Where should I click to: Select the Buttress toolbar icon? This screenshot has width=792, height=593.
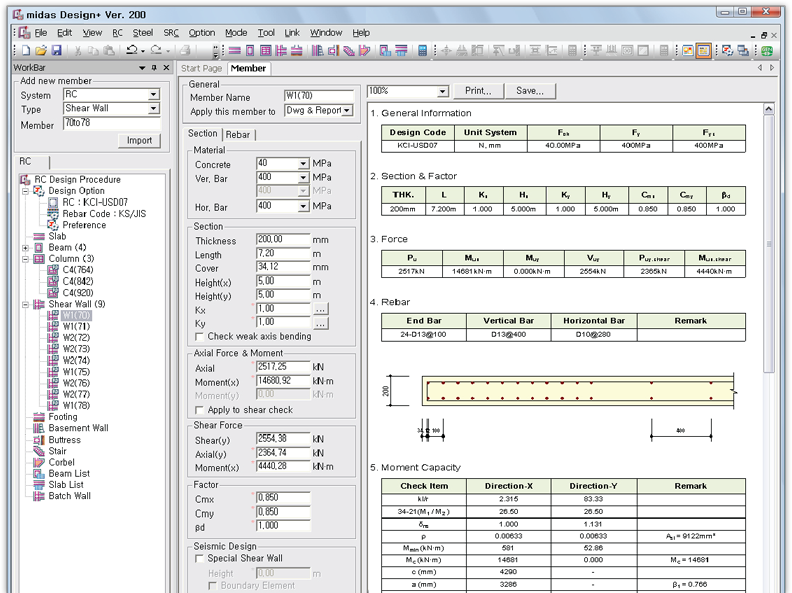tap(333, 51)
